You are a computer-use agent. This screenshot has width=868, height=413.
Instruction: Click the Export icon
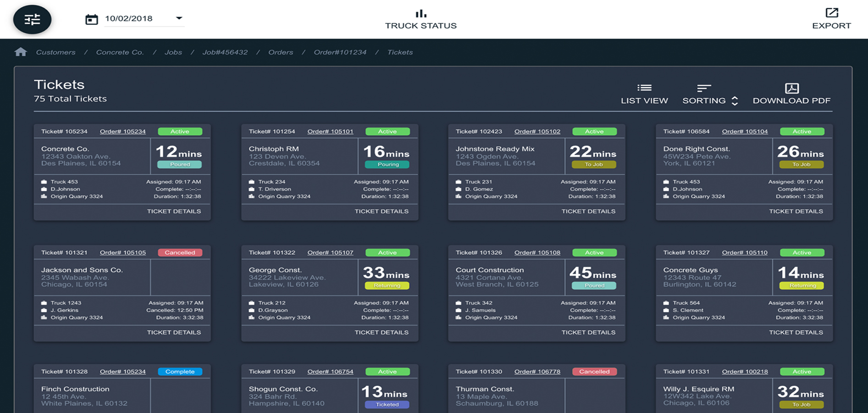[x=831, y=13]
